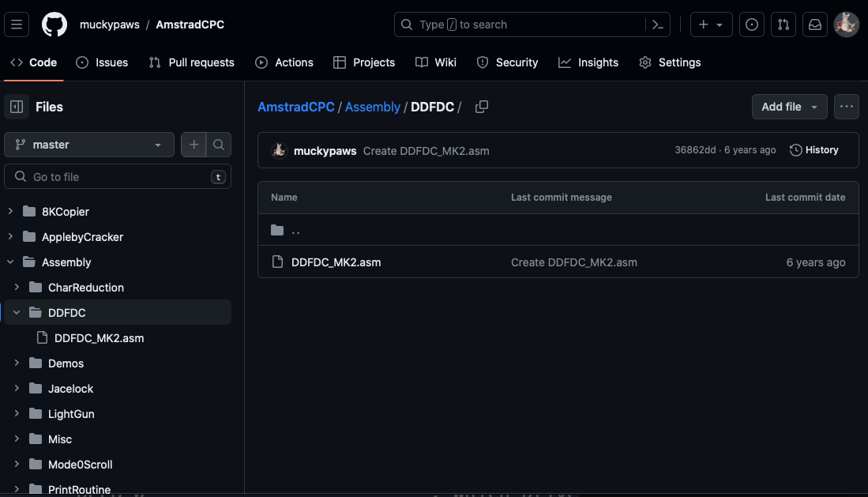Go to Assembly folder in breadcrumb

pos(373,107)
